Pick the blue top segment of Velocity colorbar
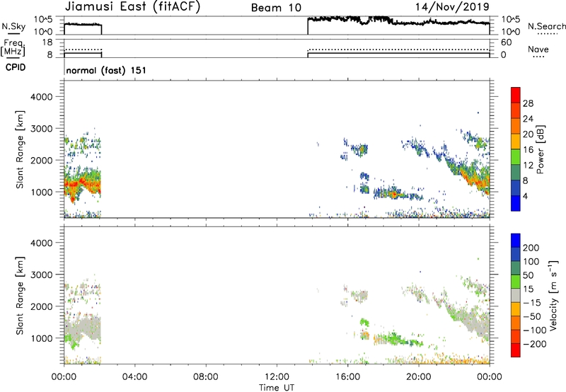566x392 pixels. pyautogui.click(x=516, y=241)
